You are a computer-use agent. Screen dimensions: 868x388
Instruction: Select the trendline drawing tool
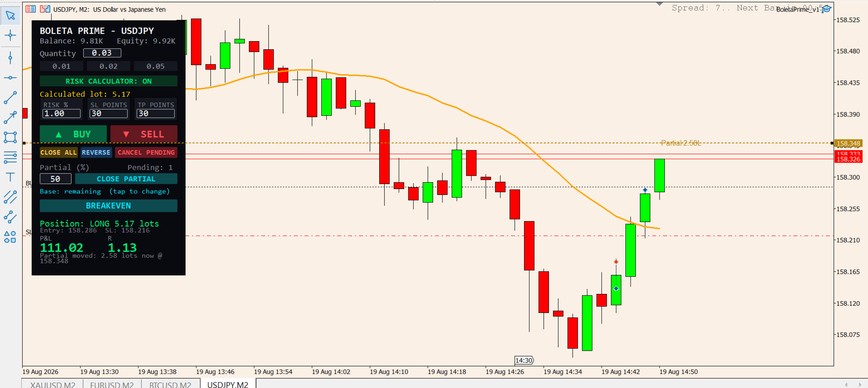coord(10,98)
